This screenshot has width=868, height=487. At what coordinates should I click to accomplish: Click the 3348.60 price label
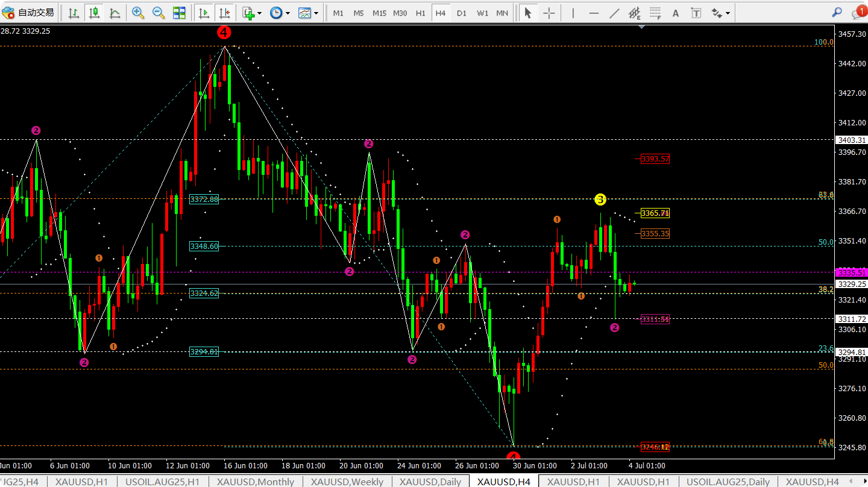(x=204, y=246)
